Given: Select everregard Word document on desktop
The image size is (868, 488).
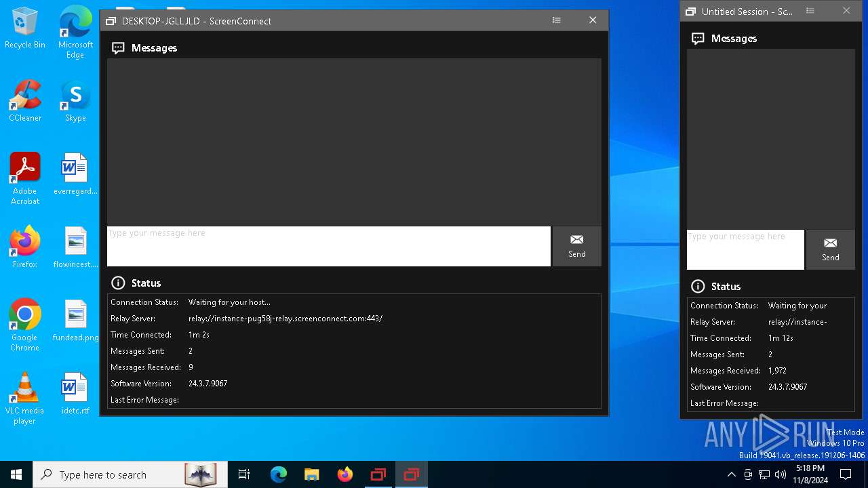Looking at the screenshot, I should click(75, 175).
